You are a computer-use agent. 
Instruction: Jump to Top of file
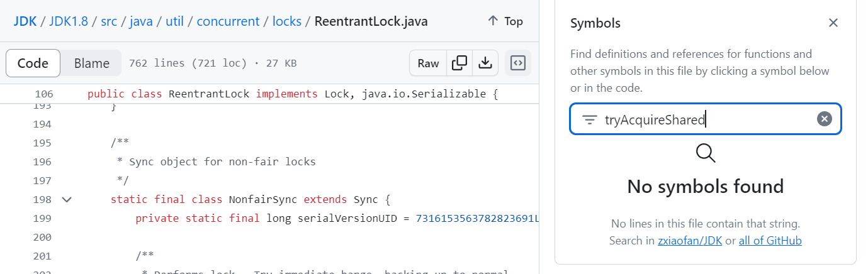point(505,21)
